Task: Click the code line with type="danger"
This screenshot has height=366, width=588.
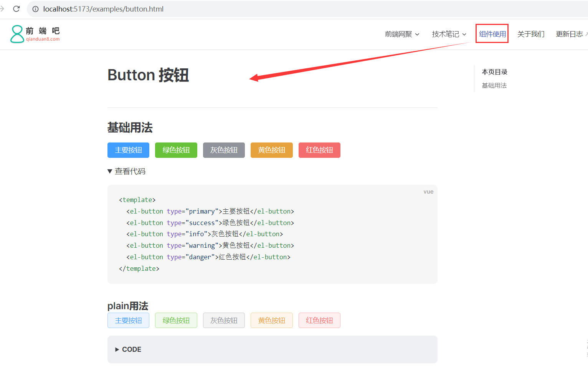Action: pyautogui.click(x=208, y=257)
